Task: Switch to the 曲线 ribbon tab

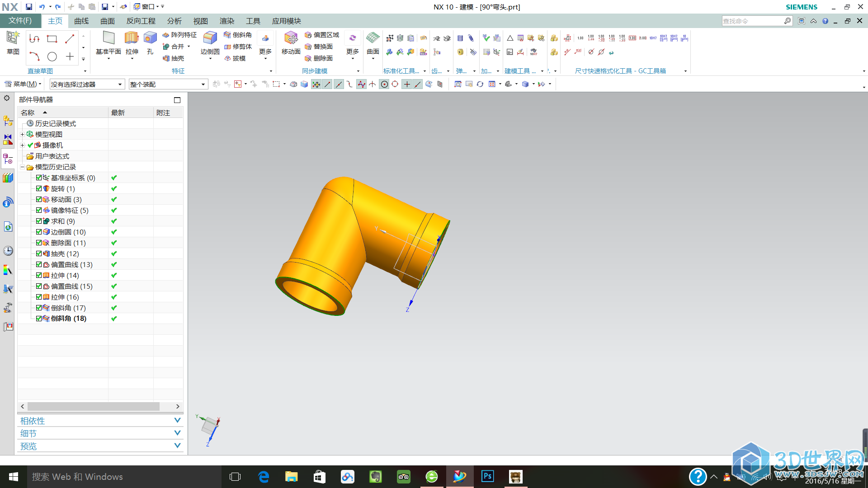Action: click(81, 21)
